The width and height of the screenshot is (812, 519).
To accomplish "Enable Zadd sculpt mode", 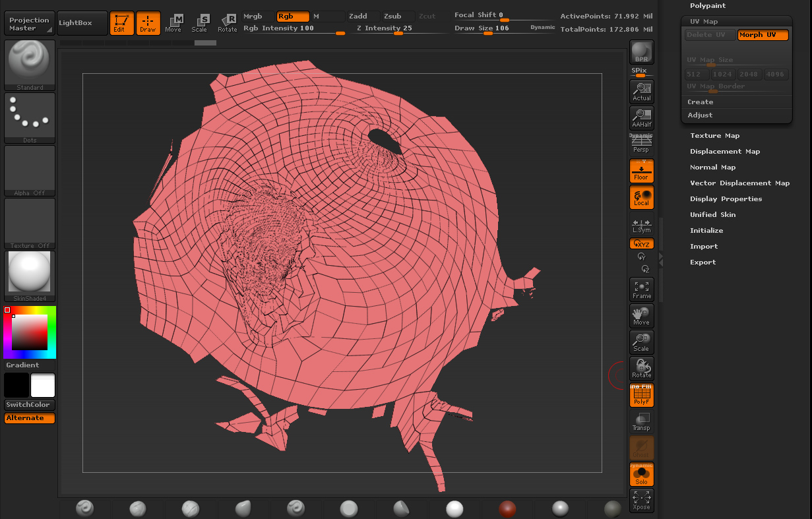I will pos(363,16).
